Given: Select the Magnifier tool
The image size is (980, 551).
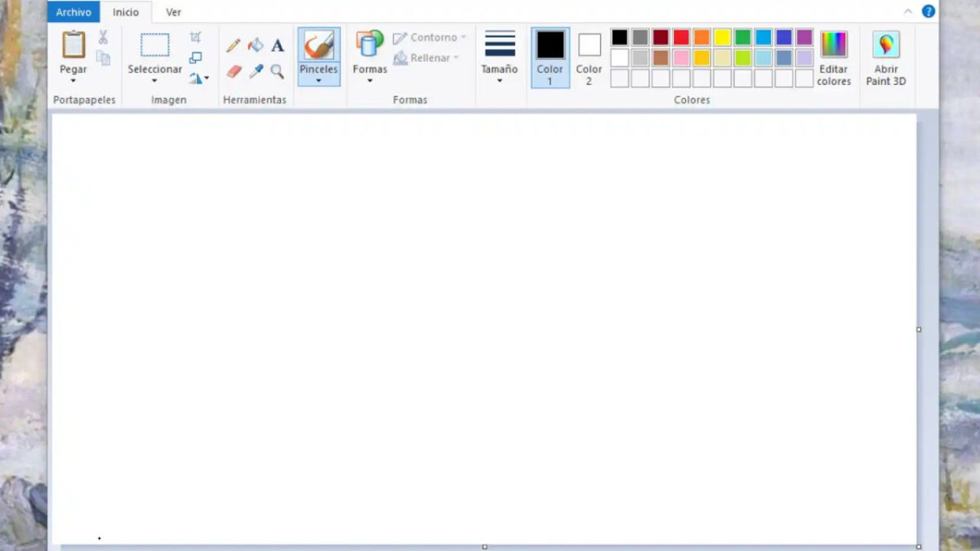Looking at the screenshot, I should pyautogui.click(x=277, y=71).
